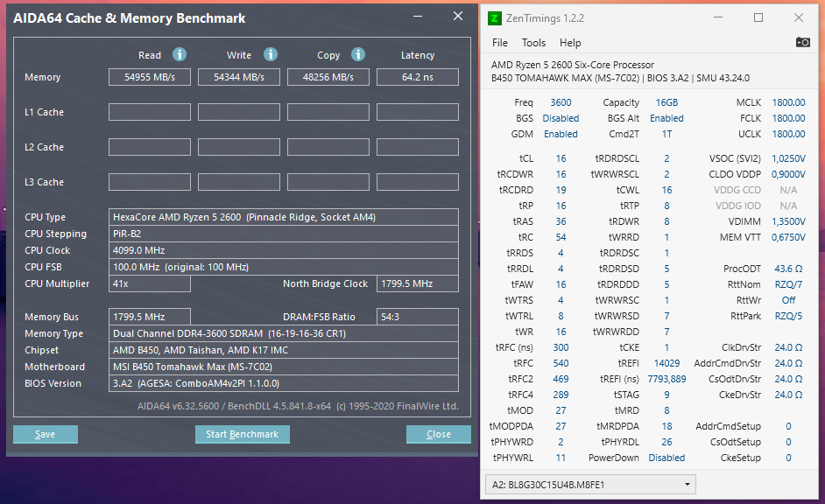Image resolution: width=825 pixels, height=504 pixels.
Task: Click the tREFI (ns) value 7793,889
Action: point(666,379)
